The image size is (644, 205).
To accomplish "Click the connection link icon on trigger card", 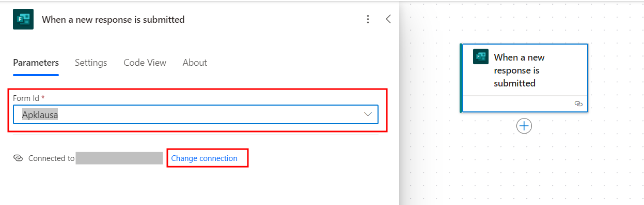I will (578, 104).
